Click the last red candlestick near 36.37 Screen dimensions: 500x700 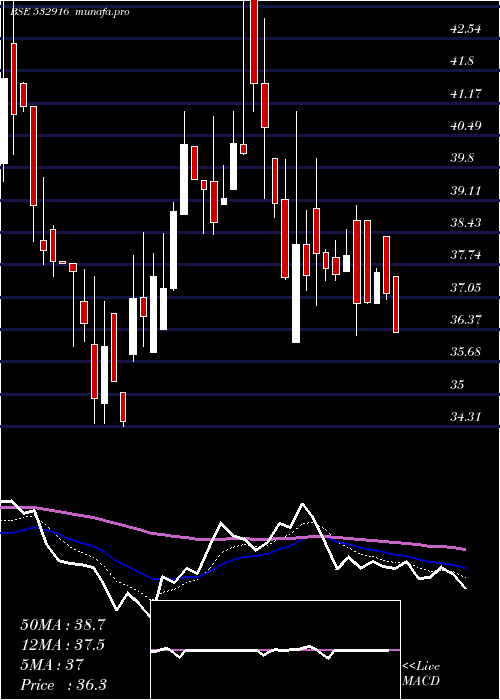tap(396, 304)
